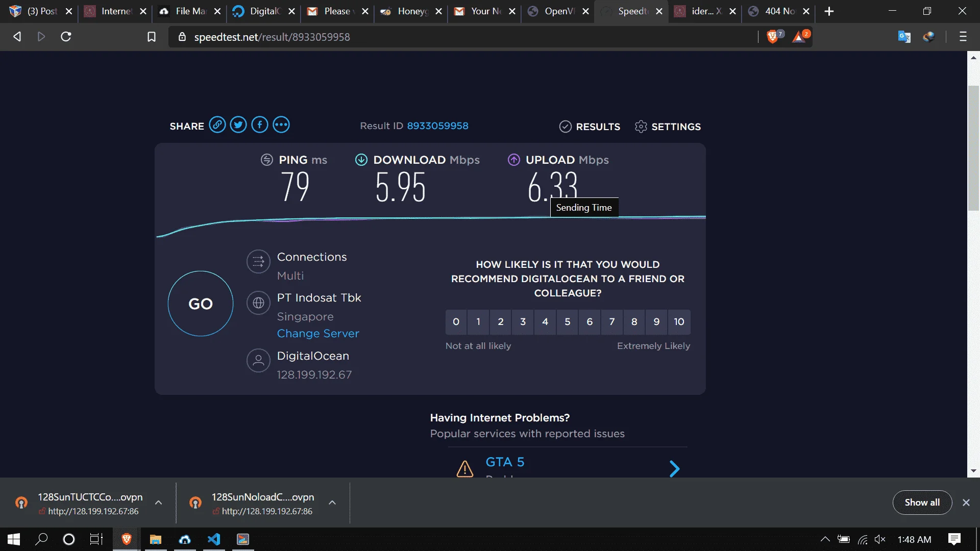Expand the GTA 5 issue chevron
Screen dimensions: 980x551
coord(674,468)
